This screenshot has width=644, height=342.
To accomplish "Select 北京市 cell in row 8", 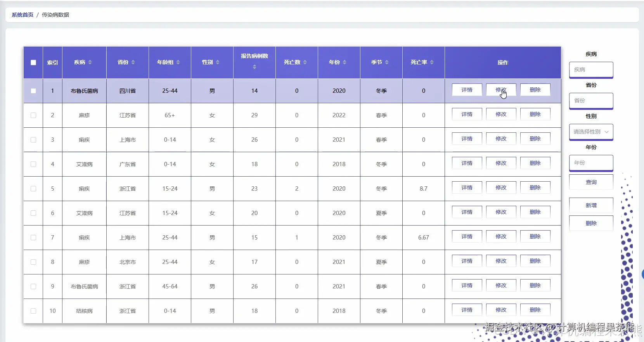I will pyautogui.click(x=128, y=262).
